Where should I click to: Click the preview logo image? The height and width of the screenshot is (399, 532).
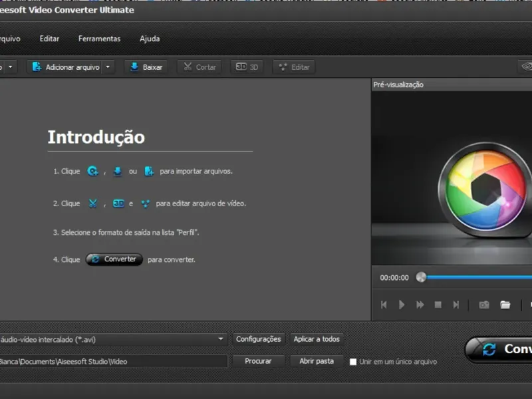click(485, 190)
